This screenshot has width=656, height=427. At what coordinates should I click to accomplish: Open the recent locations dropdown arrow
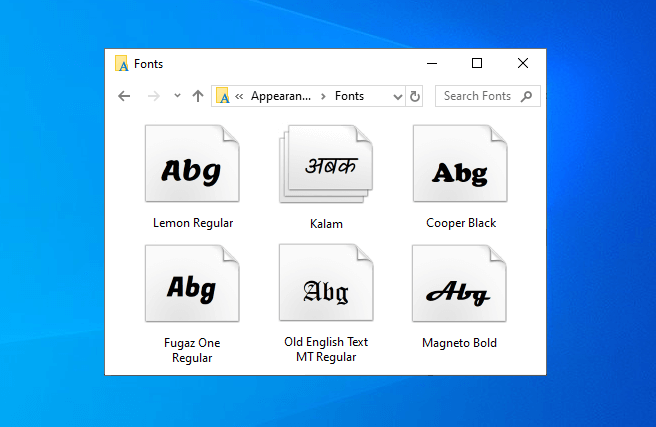pos(177,96)
